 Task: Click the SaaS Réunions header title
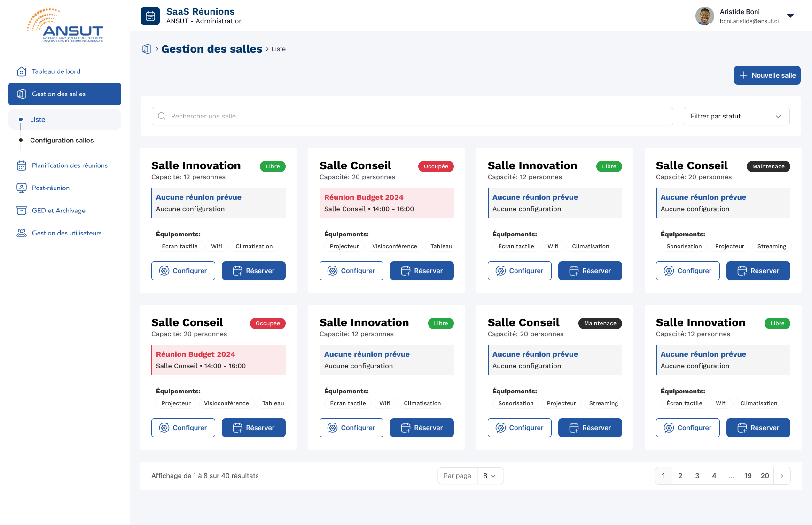tap(201, 11)
